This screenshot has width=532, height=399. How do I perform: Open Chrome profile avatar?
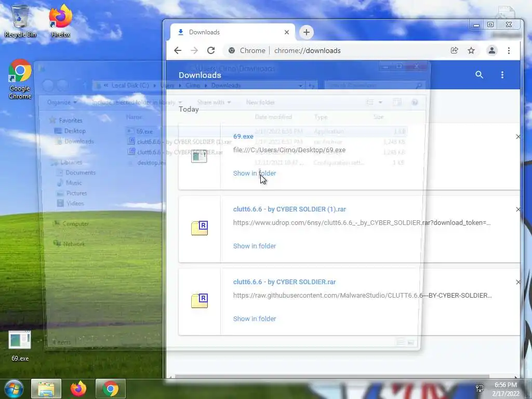tap(491, 50)
